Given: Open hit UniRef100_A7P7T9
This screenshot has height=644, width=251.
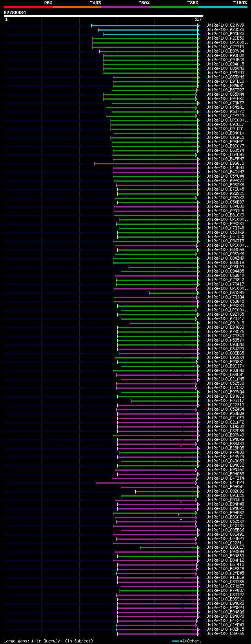Looking at the screenshot, I should (x=225, y=47).
